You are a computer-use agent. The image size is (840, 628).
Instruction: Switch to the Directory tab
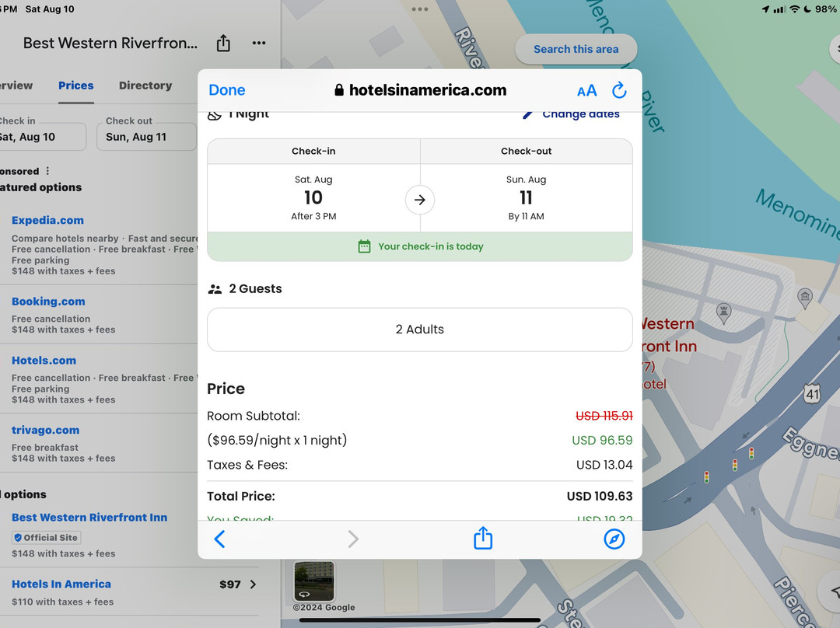tap(145, 85)
